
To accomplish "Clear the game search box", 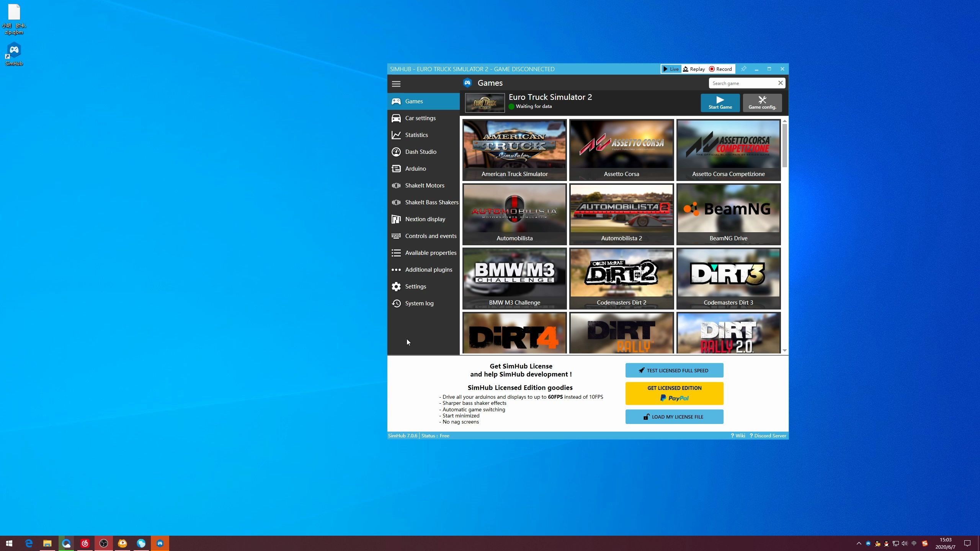I will point(780,83).
